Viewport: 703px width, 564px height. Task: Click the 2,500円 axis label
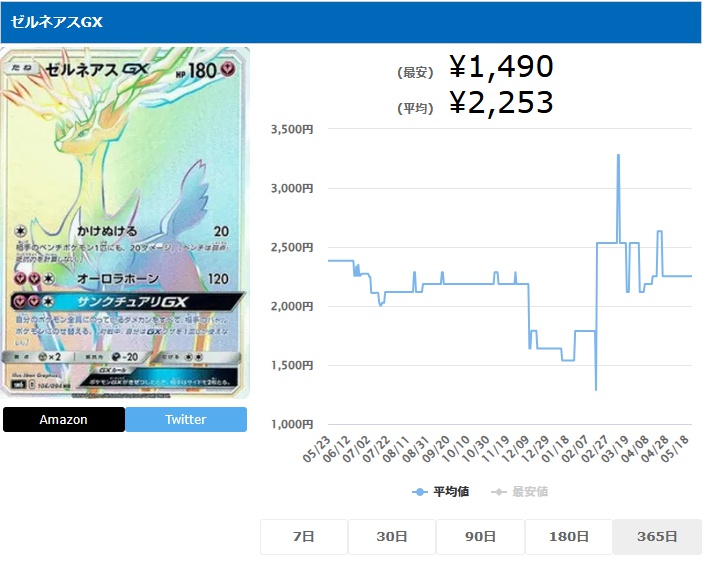point(292,247)
